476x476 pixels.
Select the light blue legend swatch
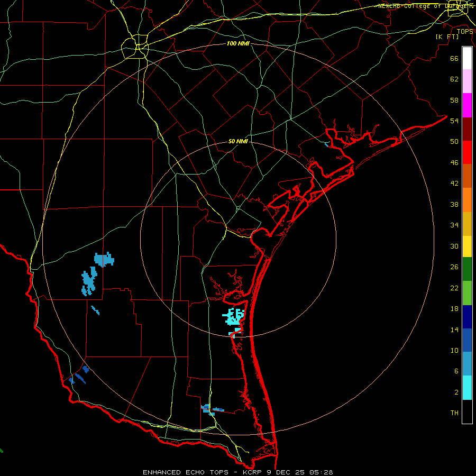467,364
